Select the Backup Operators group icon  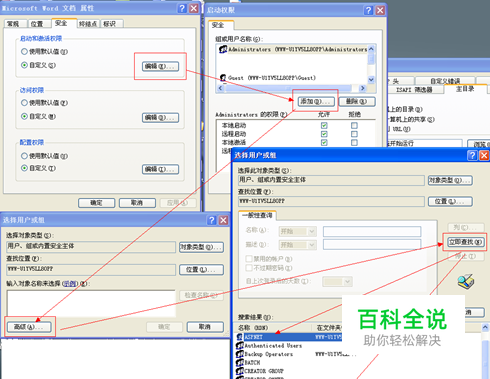pos(239,354)
